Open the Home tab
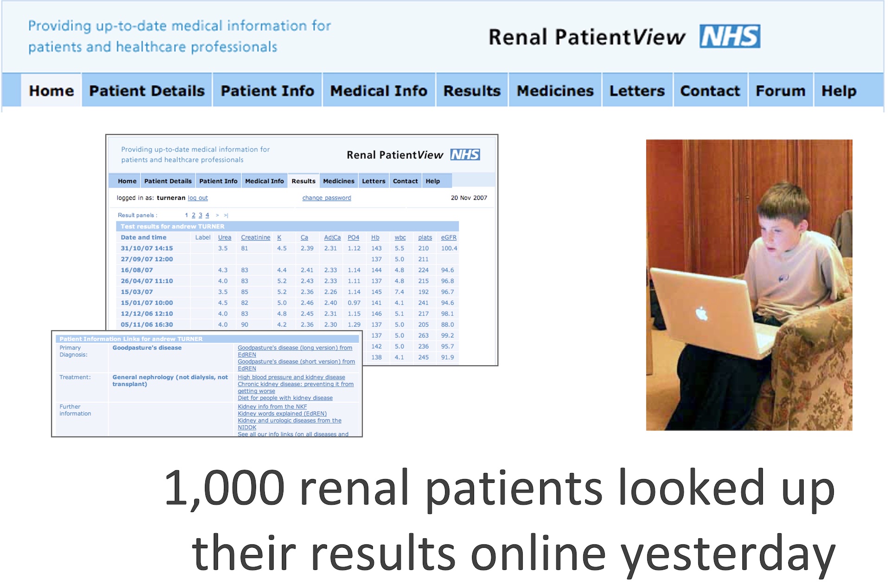This screenshot has height=588, width=888. (51, 91)
